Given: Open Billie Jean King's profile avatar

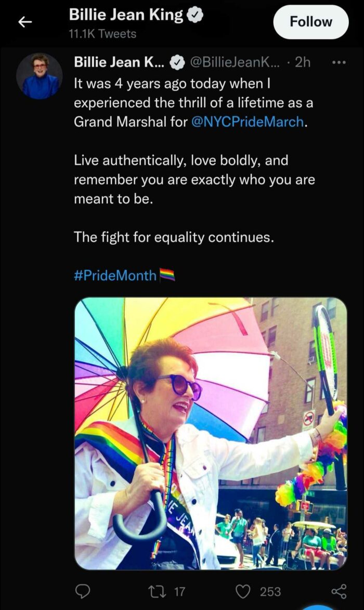Looking at the screenshot, I should click(x=40, y=76).
